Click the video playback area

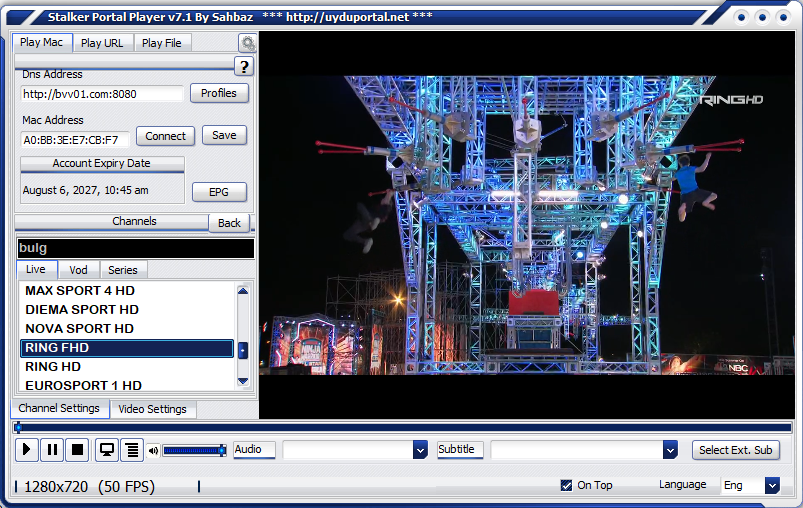tap(527, 225)
